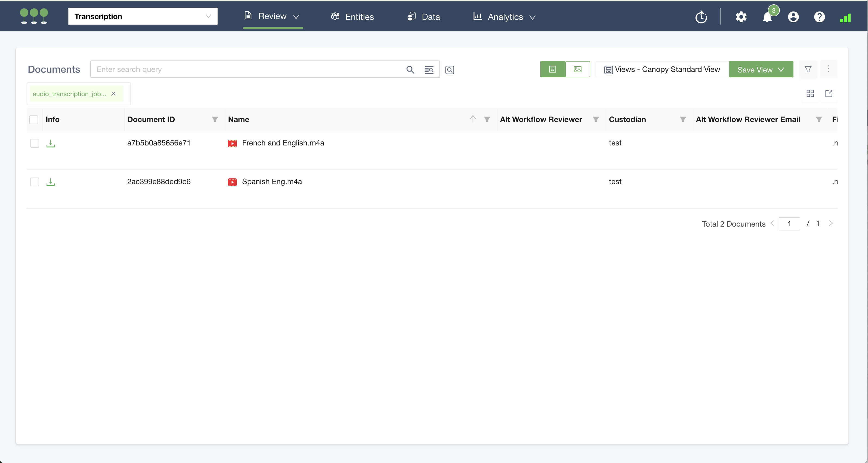Go to the Entities tab
The width and height of the screenshot is (868, 463).
pyautogui.click(x=352, y=17)
